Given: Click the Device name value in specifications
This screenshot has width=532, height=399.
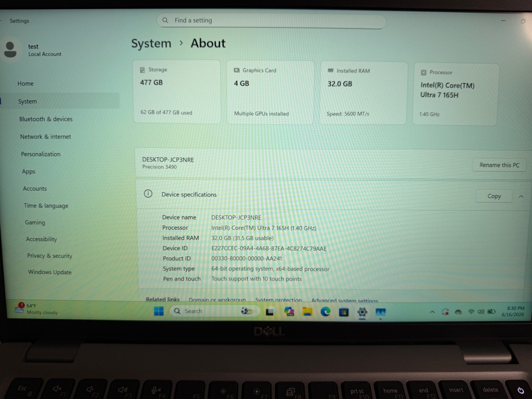Looking at the screenshot, I should click(x=236, y=217).
